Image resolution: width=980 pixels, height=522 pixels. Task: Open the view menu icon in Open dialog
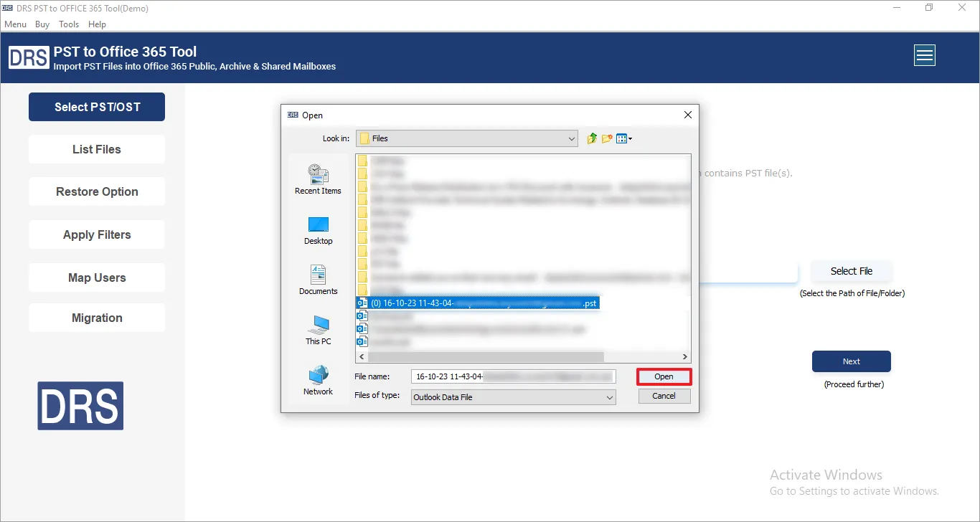pyautogui.click(x=624, y=138)
